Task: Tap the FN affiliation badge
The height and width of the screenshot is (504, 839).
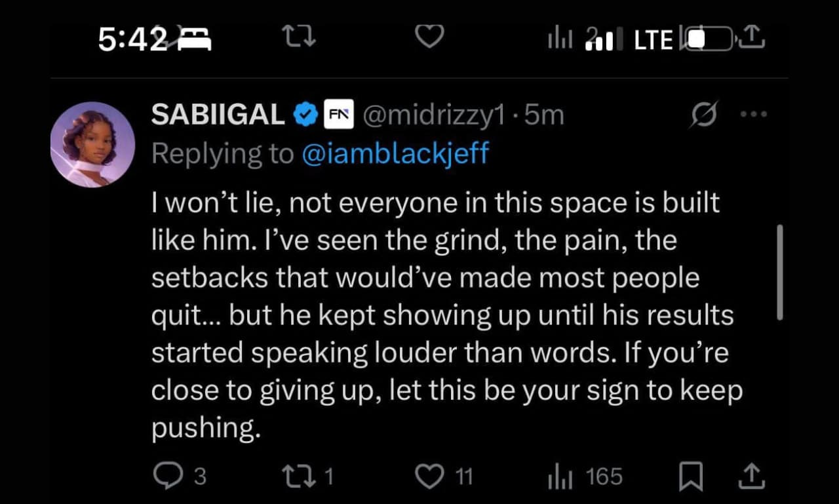Action: (339, 115)
